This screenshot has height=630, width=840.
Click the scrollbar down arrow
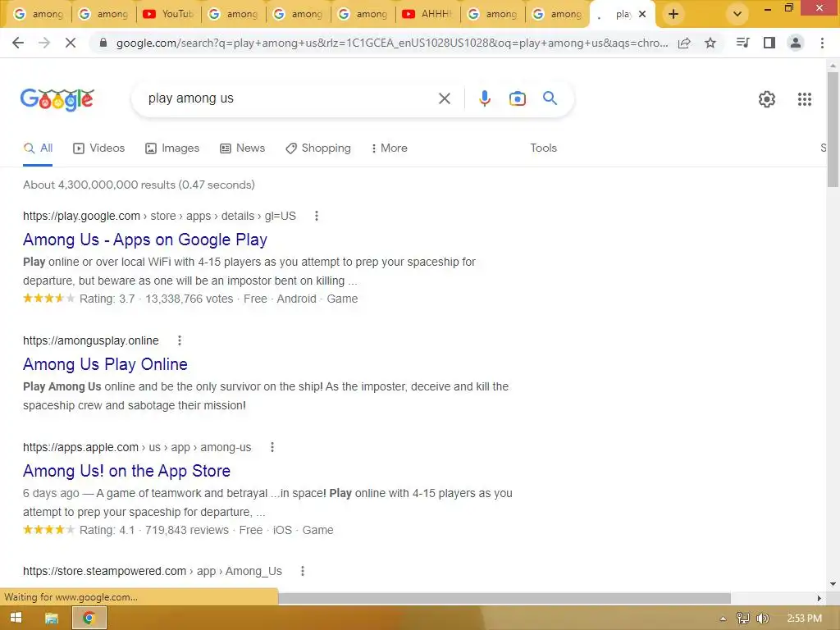click(x=833, y=583)
